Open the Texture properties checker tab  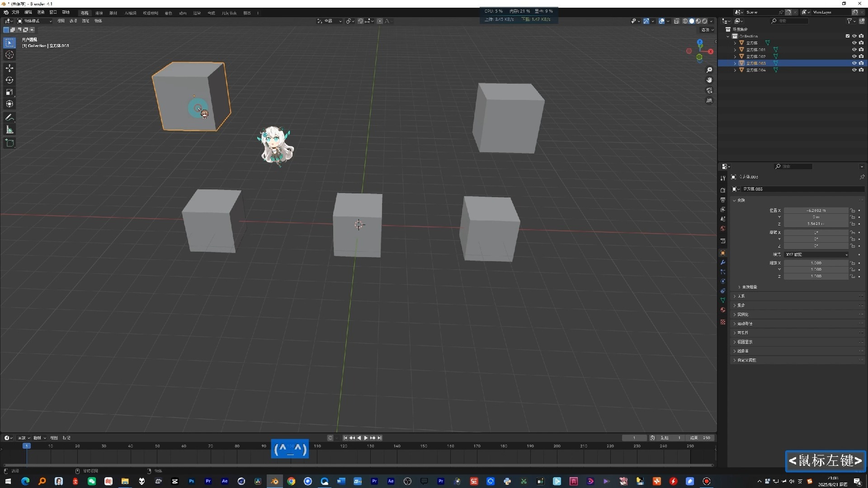[x=723, y=322]
